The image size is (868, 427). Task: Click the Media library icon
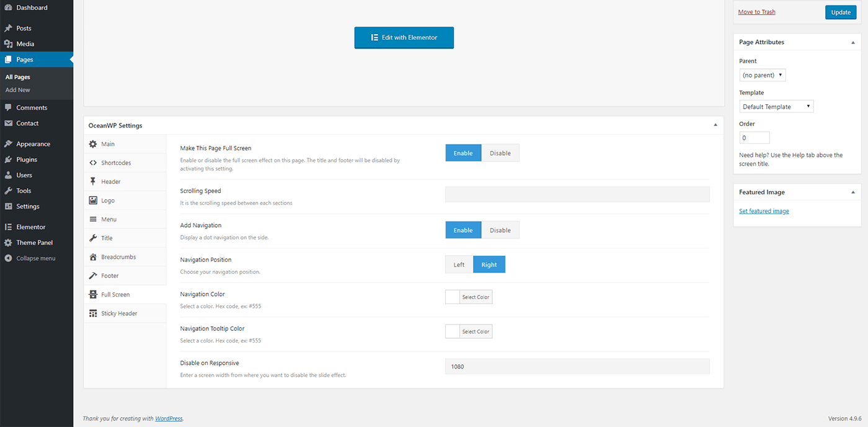(8, 44)
